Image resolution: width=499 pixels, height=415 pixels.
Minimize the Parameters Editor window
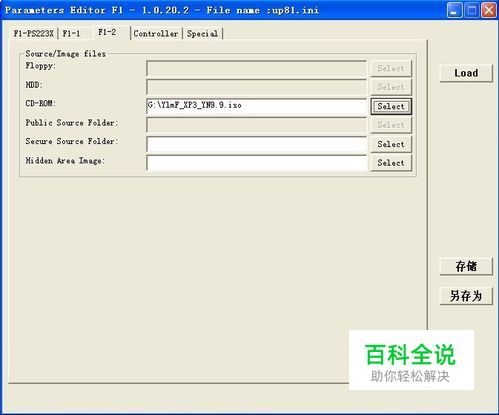tap(454, 10)
